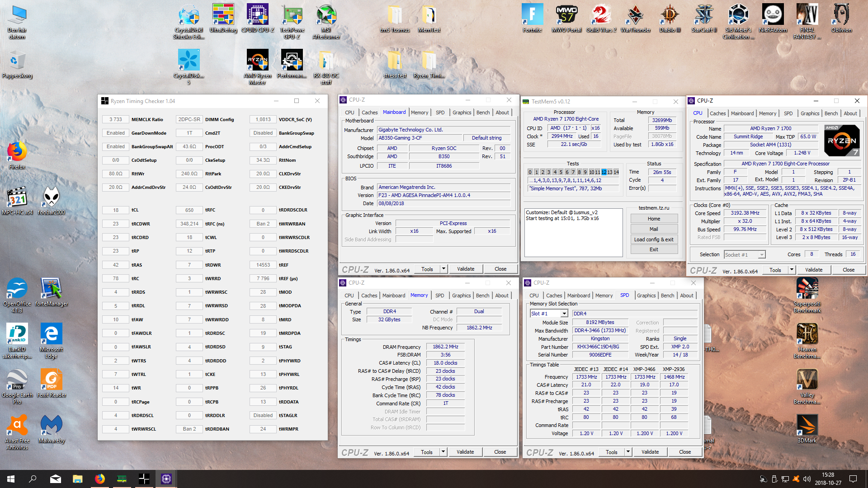Open Tools dropdown arrow in CPU tab CPU-Z window
Viewport: 868px width, 488px height.
pyautogui.click(x=792, y=270)
